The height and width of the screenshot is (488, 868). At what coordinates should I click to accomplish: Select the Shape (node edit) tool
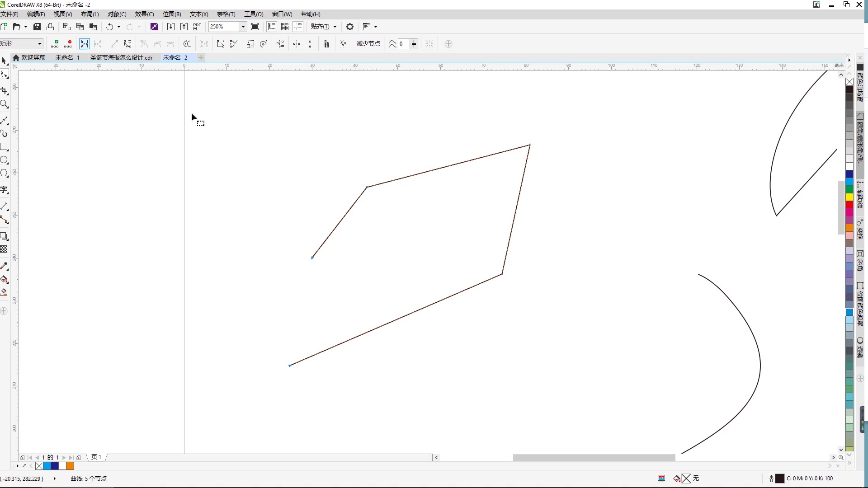(4, 75)
